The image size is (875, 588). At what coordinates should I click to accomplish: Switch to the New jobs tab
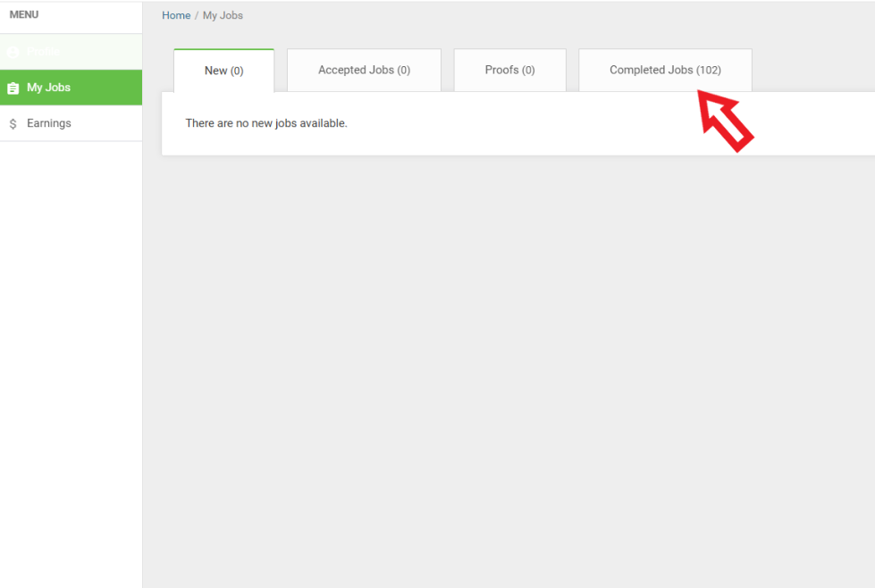tap(223, 71)
